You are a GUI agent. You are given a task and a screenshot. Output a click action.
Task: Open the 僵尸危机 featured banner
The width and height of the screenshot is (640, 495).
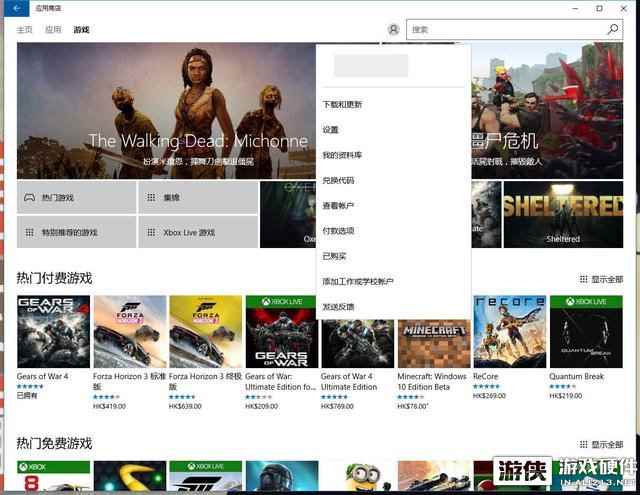547,111
